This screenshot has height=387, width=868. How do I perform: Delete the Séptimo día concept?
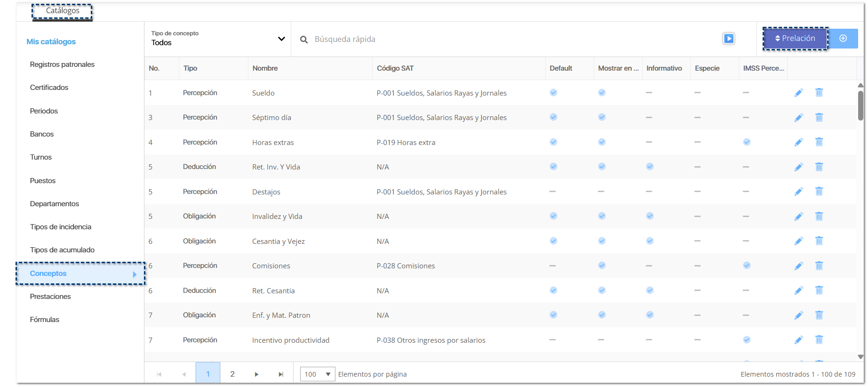click(x=819, y=117)
